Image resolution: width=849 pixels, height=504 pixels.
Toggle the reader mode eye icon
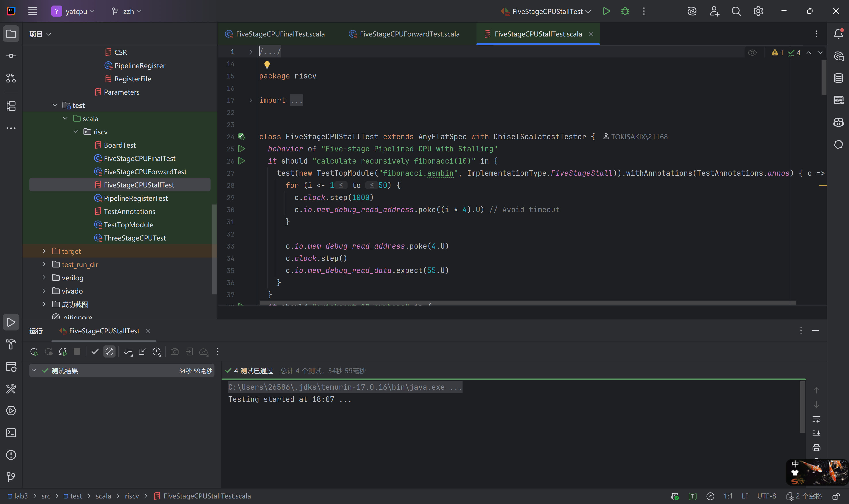752,53
